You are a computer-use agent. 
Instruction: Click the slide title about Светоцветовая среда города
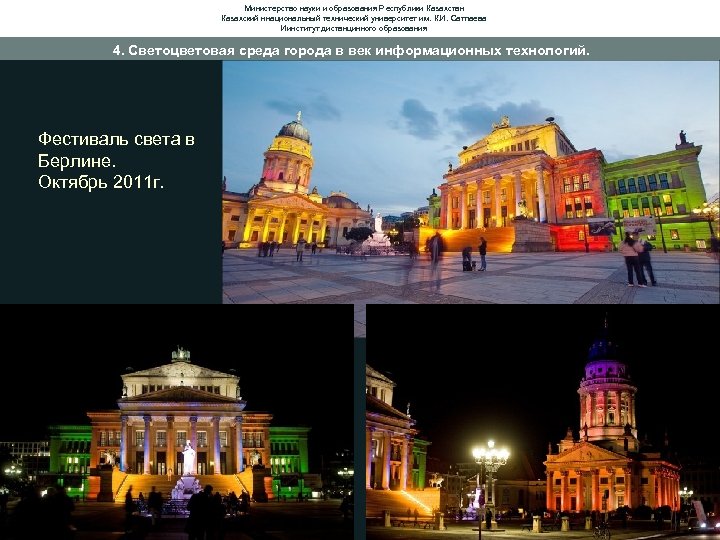tap(351, 50)
